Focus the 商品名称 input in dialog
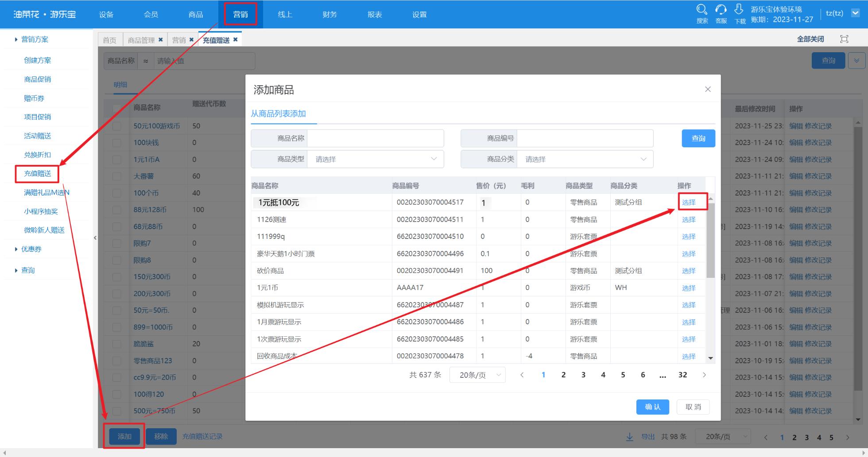This screenshot has width=868, height=457. (x=376, y=138)
